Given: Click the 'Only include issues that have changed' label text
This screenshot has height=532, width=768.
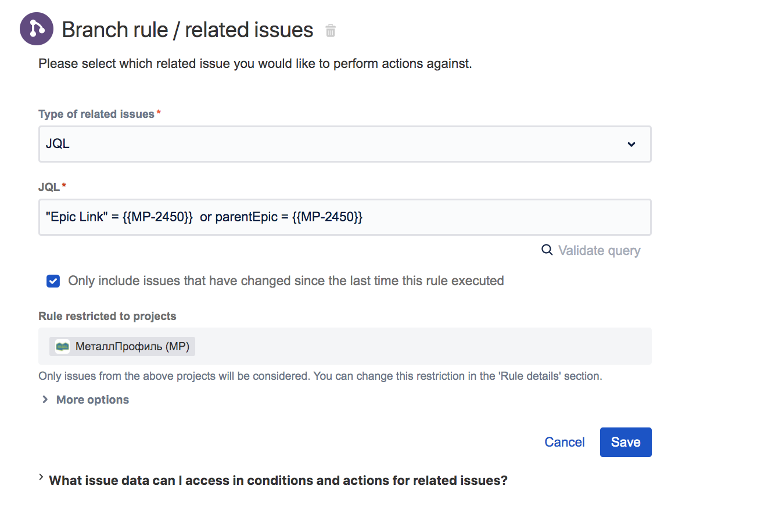Looking at the screenshot, I should [x=286, y=281].
